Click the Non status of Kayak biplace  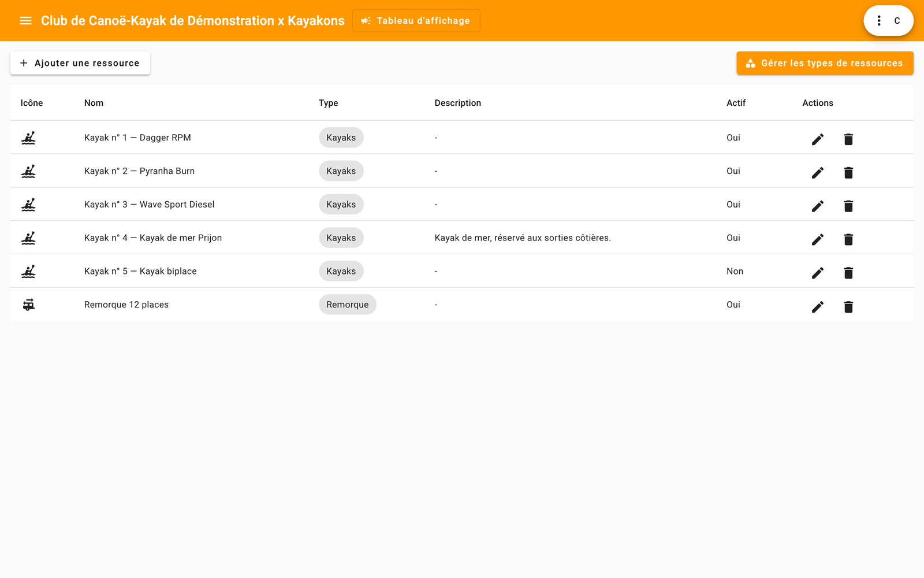click(x=735, y=272)
